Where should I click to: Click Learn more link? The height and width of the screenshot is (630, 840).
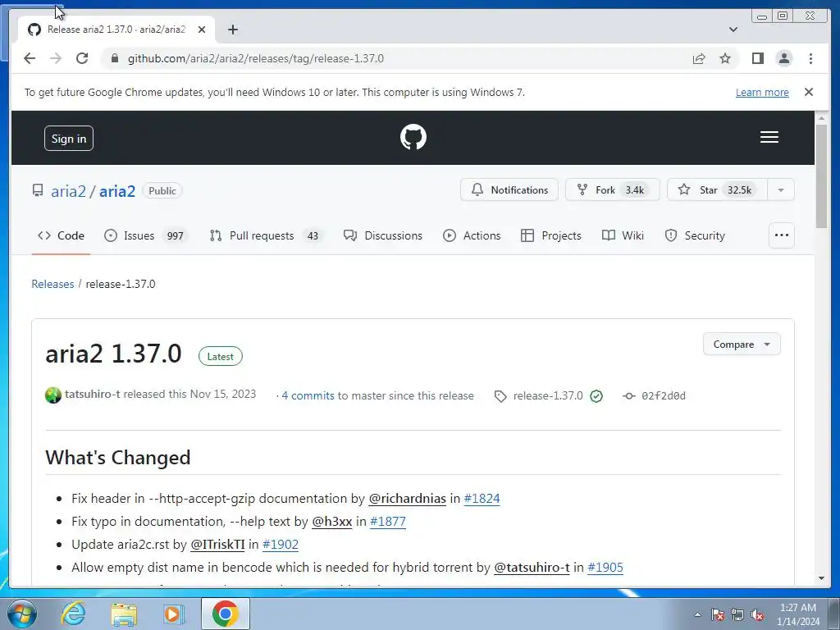762,92
